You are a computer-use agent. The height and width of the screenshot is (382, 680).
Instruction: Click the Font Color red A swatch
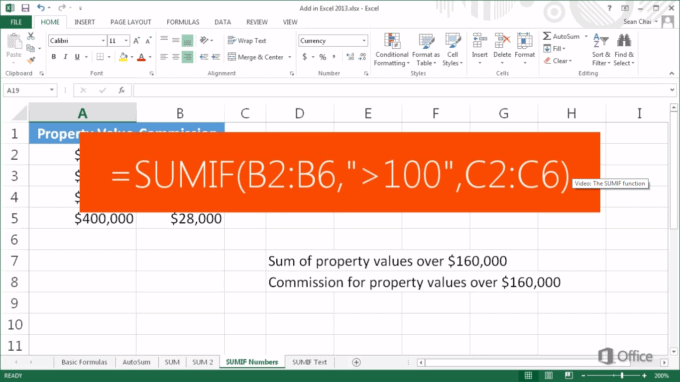[141, 57]
